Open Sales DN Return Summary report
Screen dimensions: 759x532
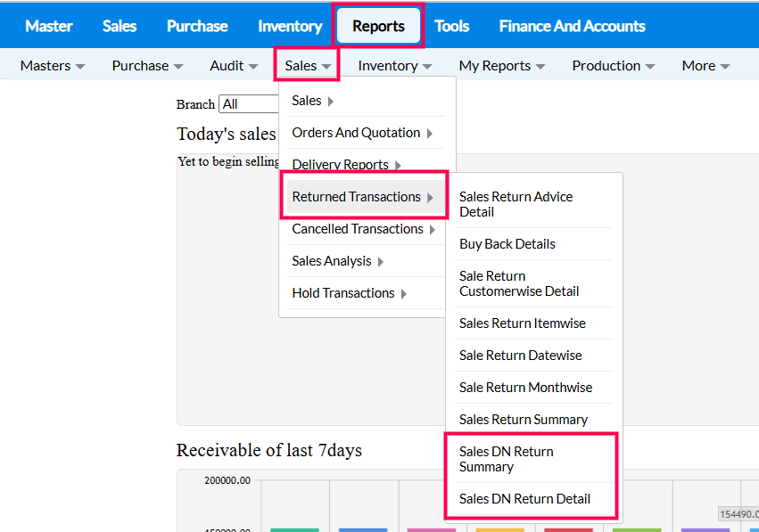pos(507,459)
